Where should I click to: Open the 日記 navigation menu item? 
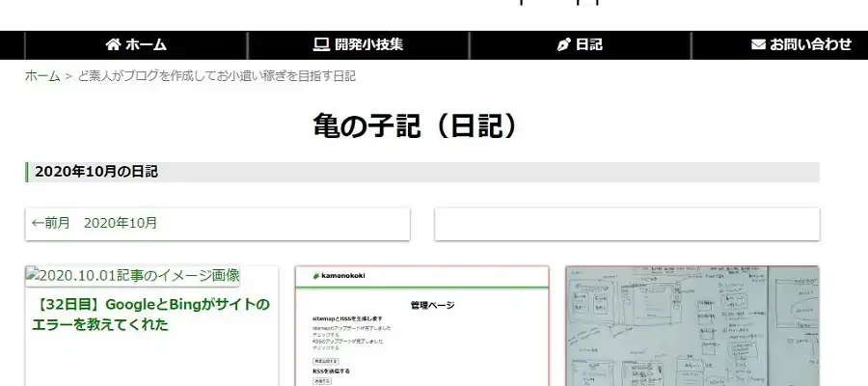click(x=581, y=44)
